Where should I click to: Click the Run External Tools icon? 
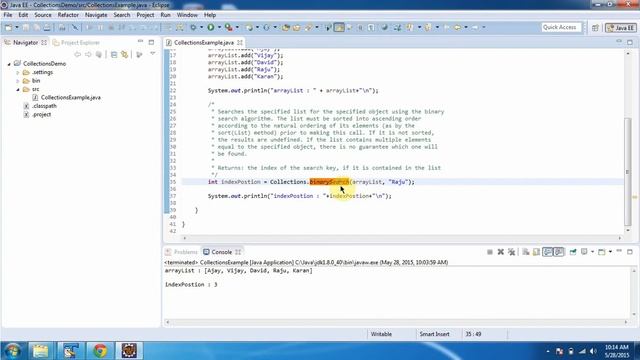[229, 27]
